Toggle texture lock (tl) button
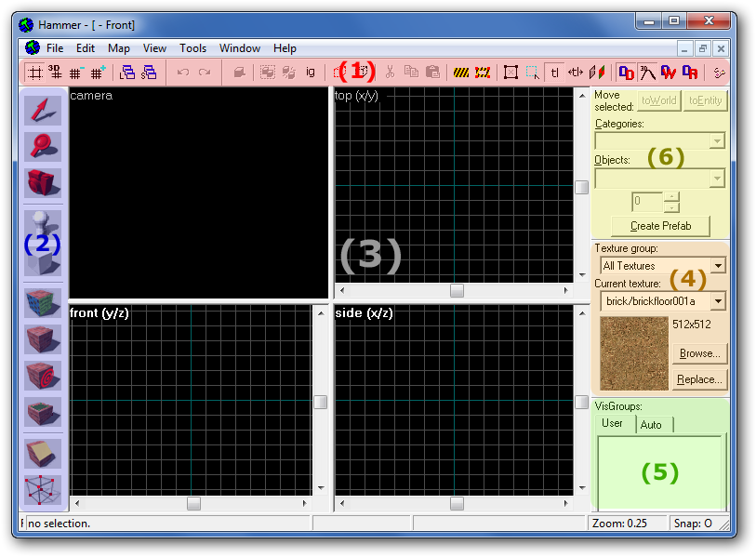The image size is (756, 557). point(554,73)
